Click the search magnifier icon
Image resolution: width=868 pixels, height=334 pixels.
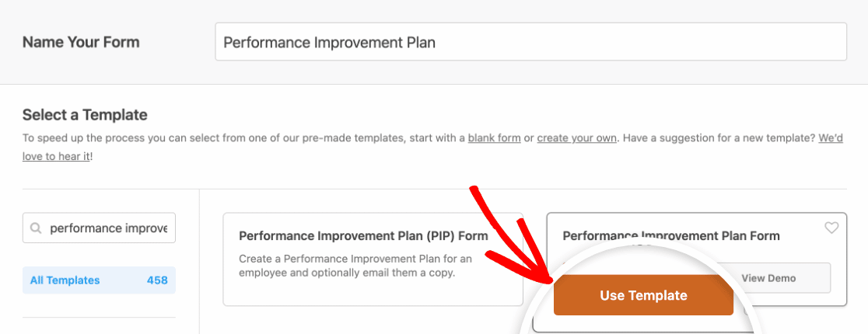(36, 228)
